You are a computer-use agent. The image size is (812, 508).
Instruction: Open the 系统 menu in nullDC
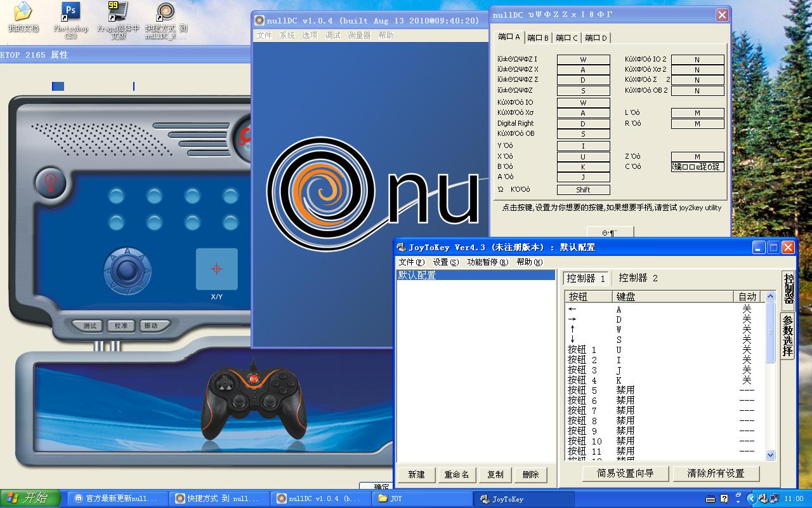pyautogui.click(x=287, y=36)
